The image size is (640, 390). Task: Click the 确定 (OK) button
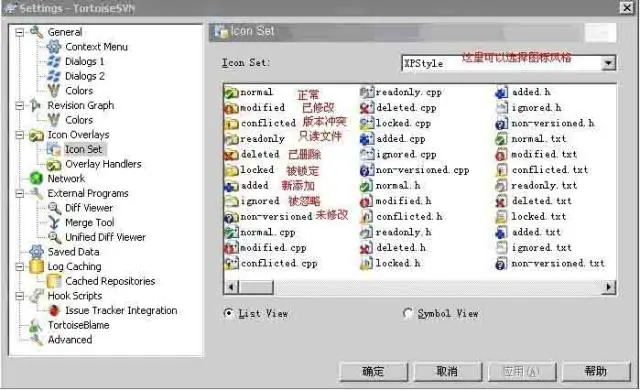[373, 371]
